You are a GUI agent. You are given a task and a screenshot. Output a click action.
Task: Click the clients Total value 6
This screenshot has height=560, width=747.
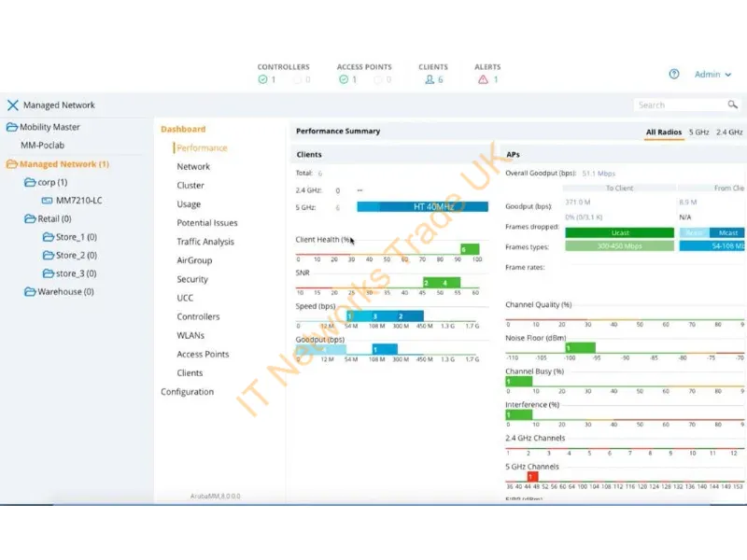[x=320, y=174]
